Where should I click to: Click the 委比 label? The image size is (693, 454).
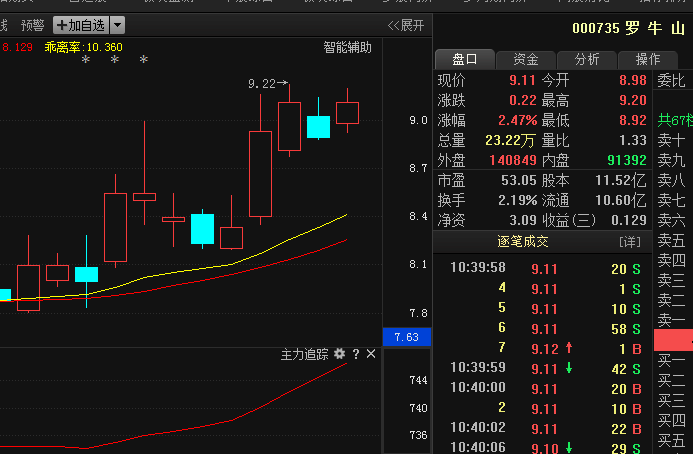[x=671, y=80]
